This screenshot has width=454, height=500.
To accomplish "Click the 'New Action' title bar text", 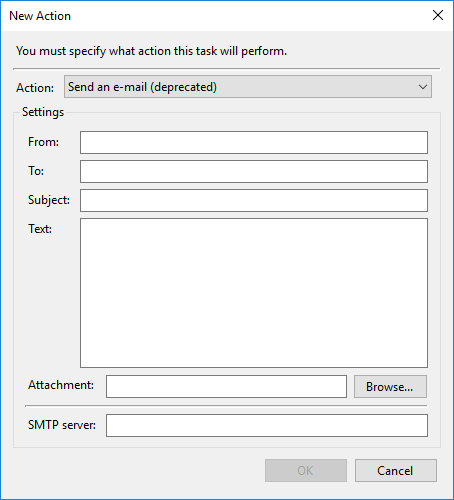I will click(x=40, y=16).
